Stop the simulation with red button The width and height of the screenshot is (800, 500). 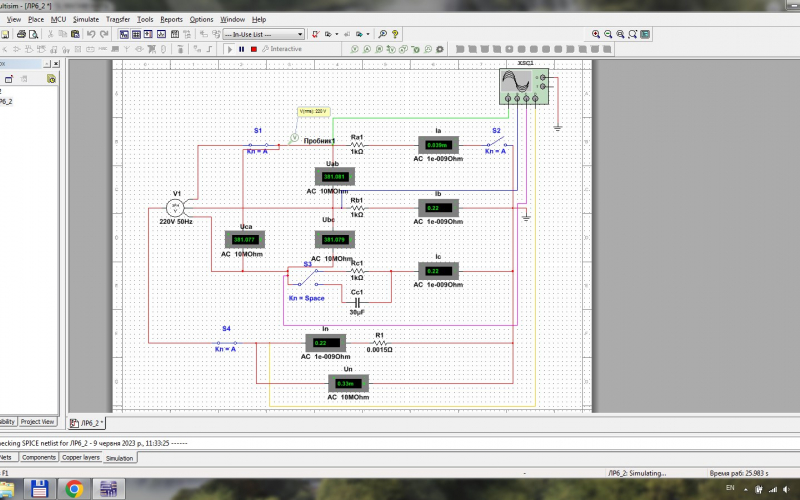(x=254, y=49)
